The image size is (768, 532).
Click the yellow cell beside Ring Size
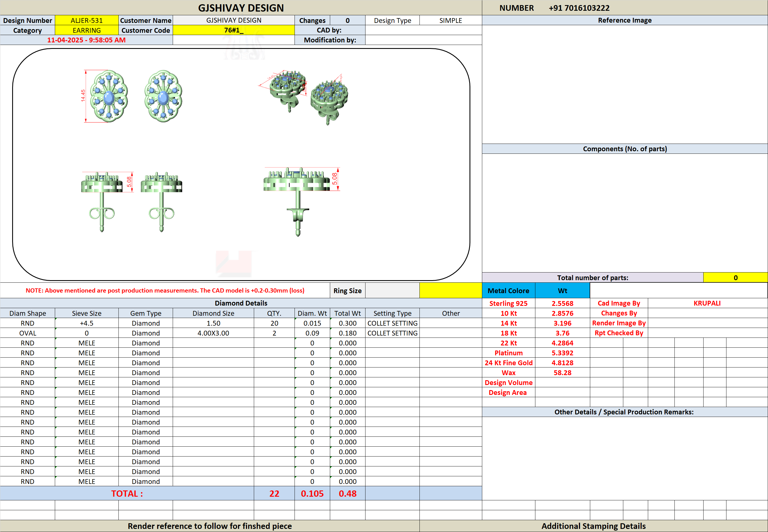(451, 291)
